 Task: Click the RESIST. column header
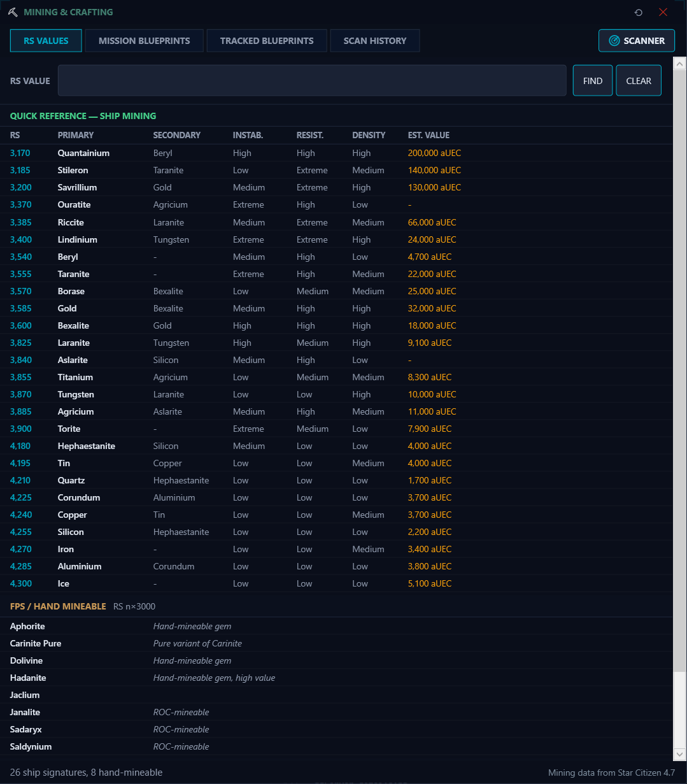tap(310, 135)
